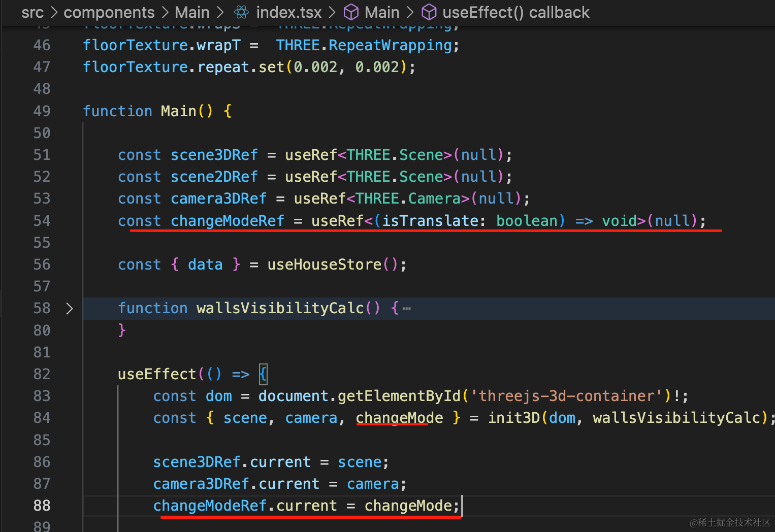Click 'camera3DRef' on line 53

(219, 198)
